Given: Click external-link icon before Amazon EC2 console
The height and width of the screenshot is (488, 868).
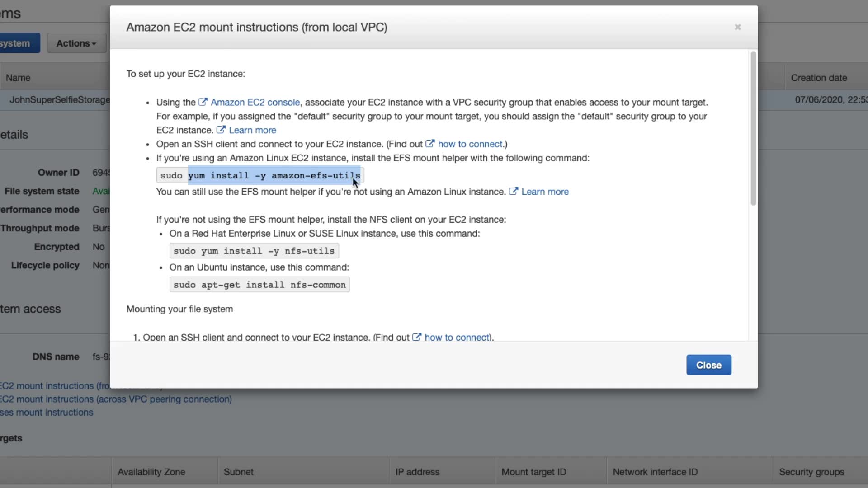Looking at the screenshot, I should [203, 102].
